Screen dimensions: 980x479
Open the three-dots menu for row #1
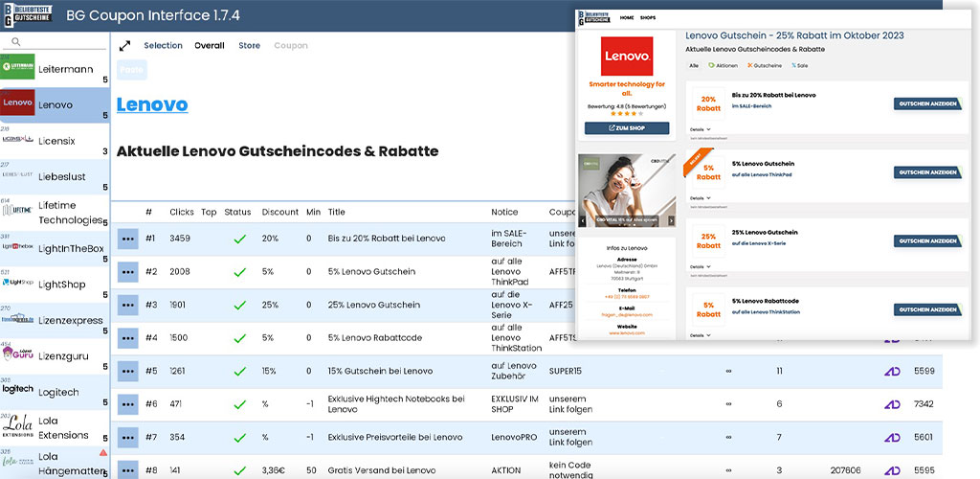click(x=128, y=239)
